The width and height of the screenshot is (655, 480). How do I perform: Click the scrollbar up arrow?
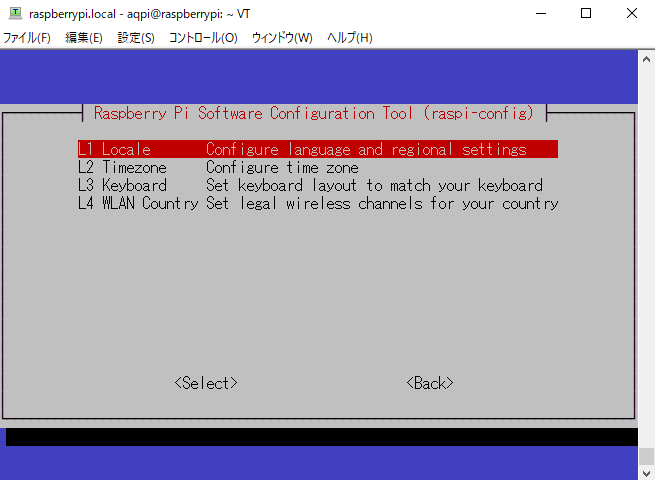pos(646,59)
